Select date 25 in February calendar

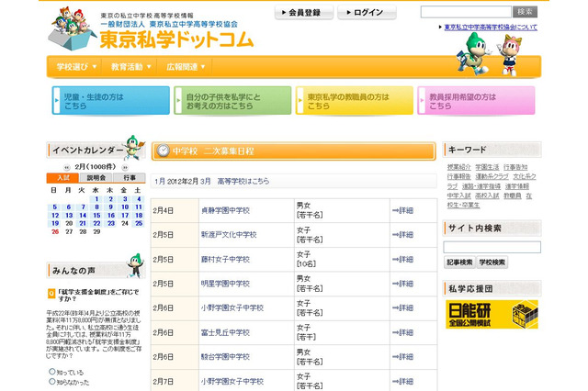tap(139, 223)
